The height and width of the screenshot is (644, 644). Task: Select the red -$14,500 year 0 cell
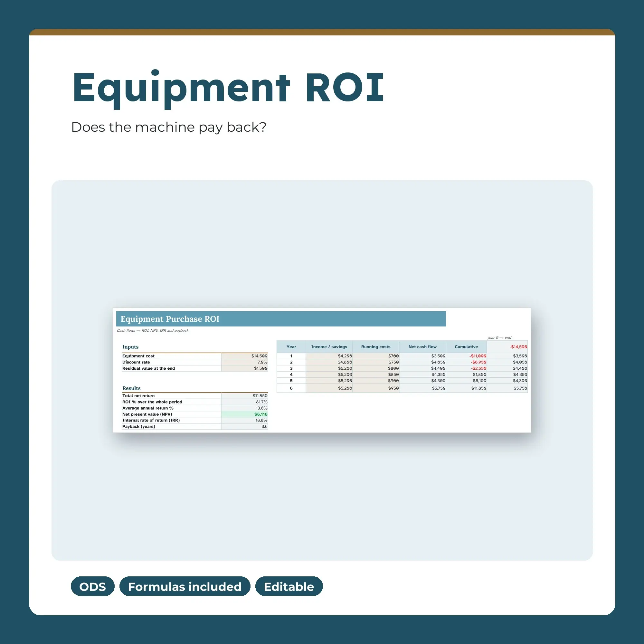coord(507,347)
